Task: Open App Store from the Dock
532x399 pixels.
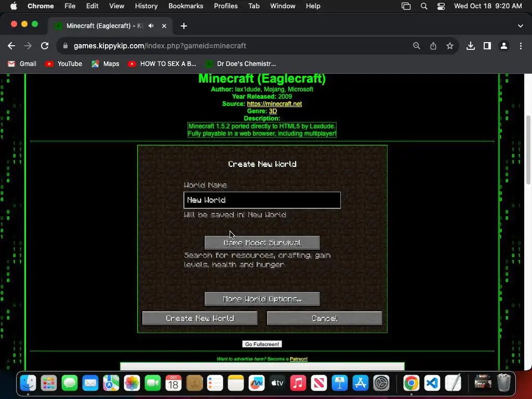Action: 361,383
